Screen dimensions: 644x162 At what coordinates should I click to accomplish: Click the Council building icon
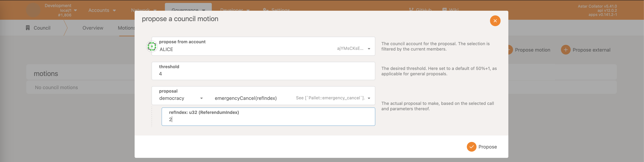(x=28, y=28)
